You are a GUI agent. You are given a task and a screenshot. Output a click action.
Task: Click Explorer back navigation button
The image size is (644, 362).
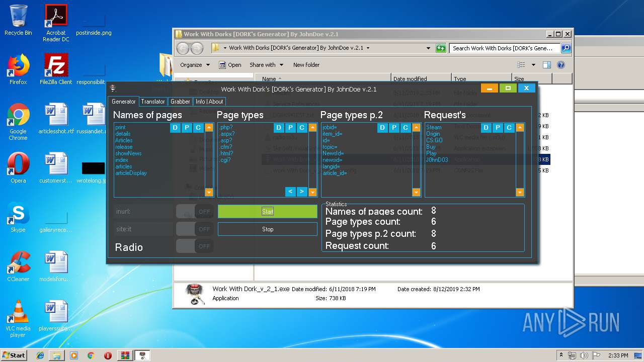(x=183, y=48)
